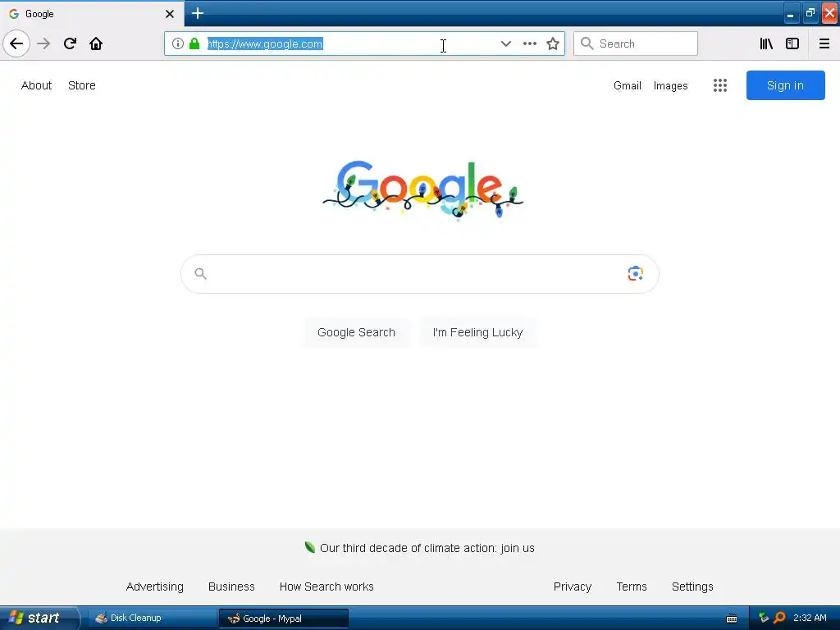The height and width of the screenshot is (630, 840).
Task: Open the Library bookshelf icon
Action: pyautogui.click(x=766, y=43)
